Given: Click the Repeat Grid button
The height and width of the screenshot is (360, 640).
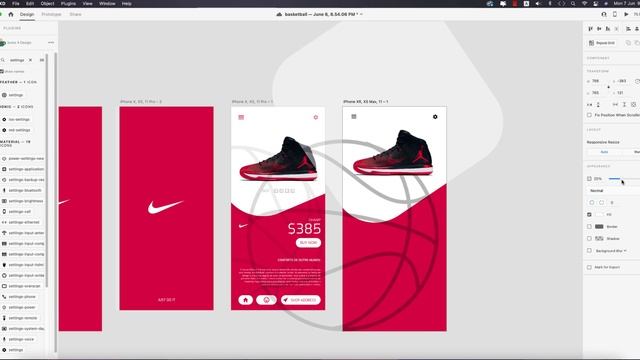Looking at the screenshot, I should pyautogui.click(x=602, y=43).
